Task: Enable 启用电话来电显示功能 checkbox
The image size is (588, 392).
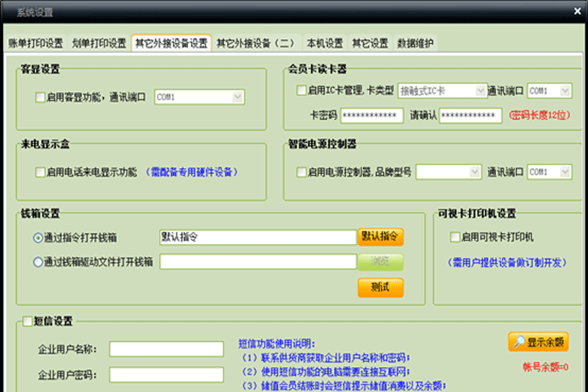Action: (x=40, y=172)
